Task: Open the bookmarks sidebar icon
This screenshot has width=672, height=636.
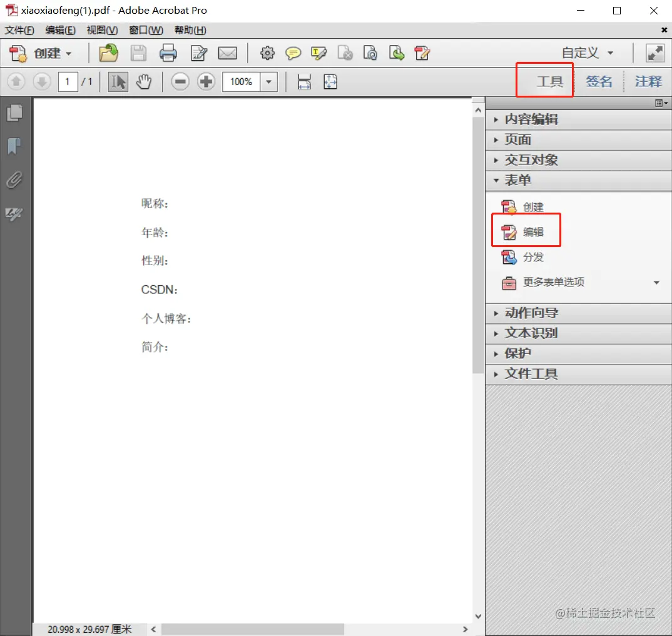Action: [14, 146]
